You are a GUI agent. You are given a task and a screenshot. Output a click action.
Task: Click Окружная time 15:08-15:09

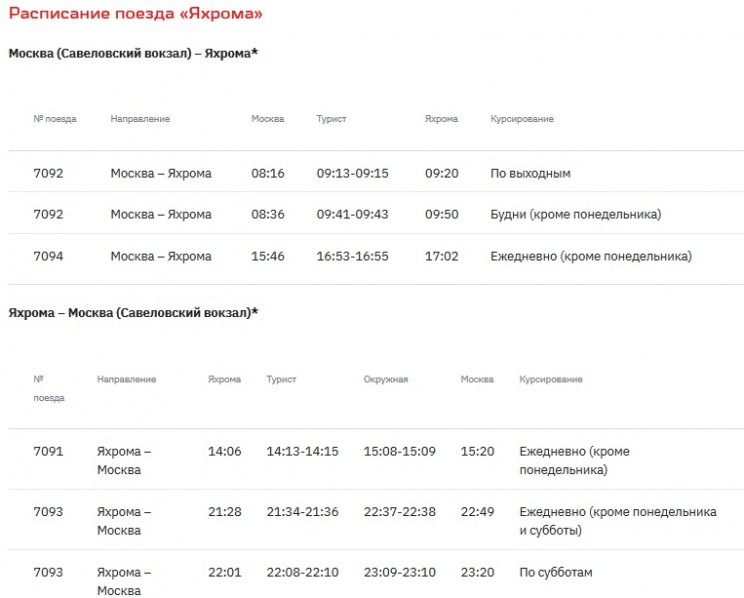(400, 451)
